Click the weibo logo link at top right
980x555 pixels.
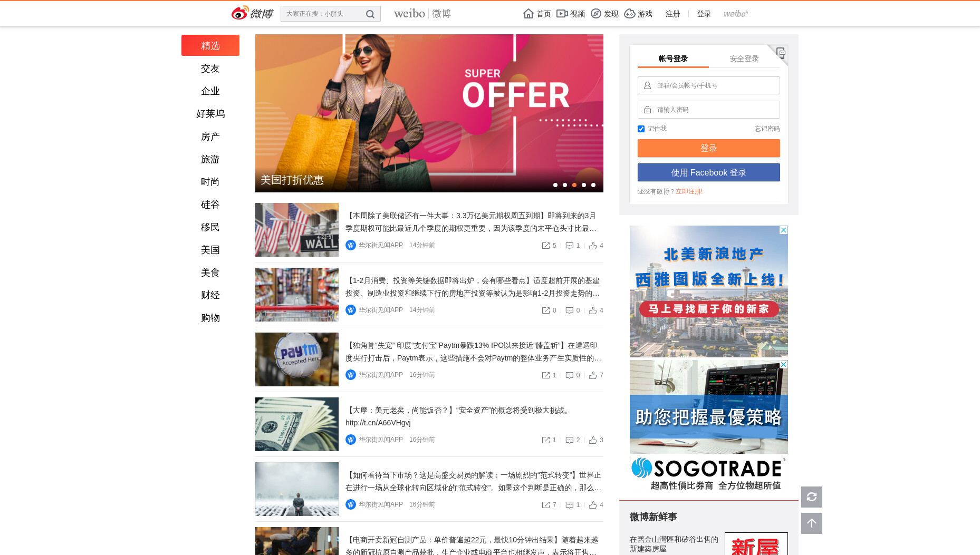[x=736, y=14]
